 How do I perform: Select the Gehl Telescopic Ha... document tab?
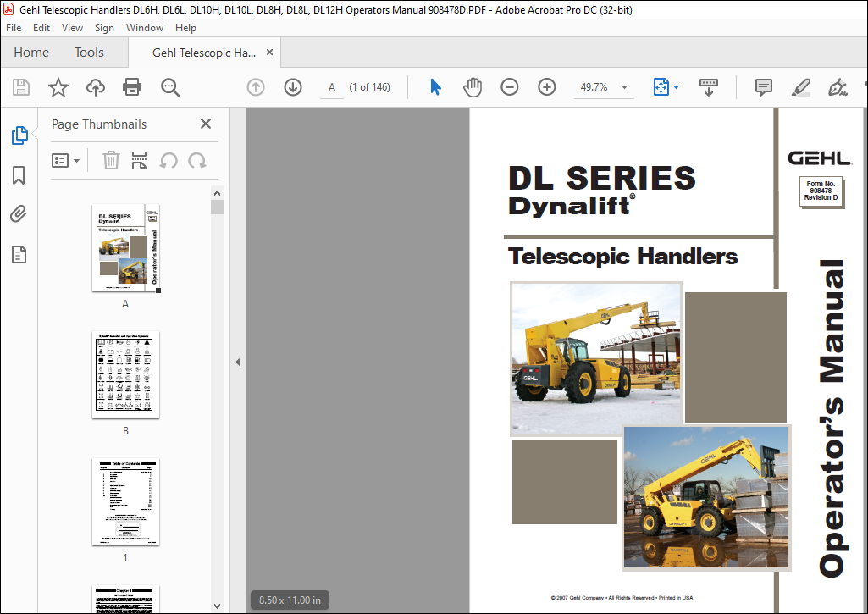[204, 53]
